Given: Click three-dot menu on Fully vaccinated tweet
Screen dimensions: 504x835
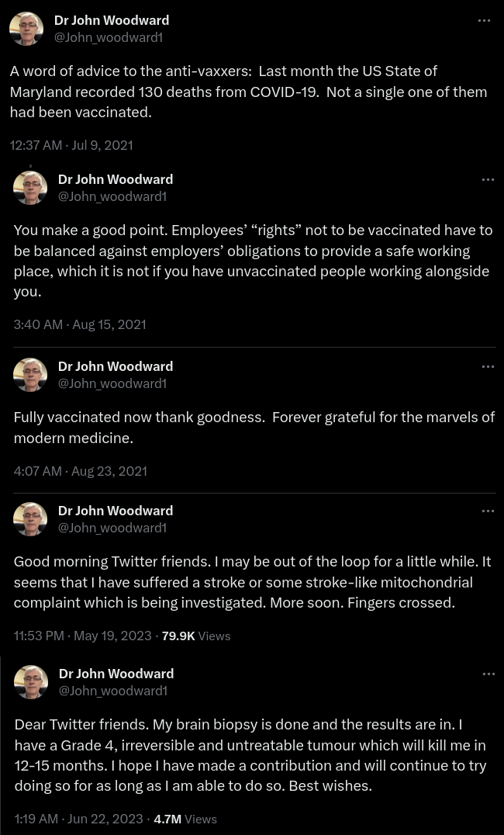Looking at the screenshot, I should tap(488, 367).
